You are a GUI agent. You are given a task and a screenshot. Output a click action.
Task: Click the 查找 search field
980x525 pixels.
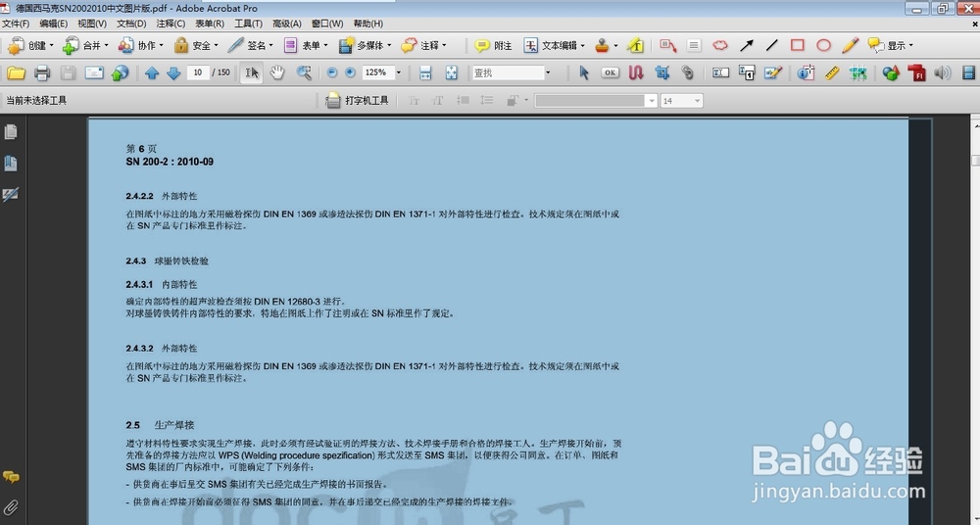[x=508, y=72]
